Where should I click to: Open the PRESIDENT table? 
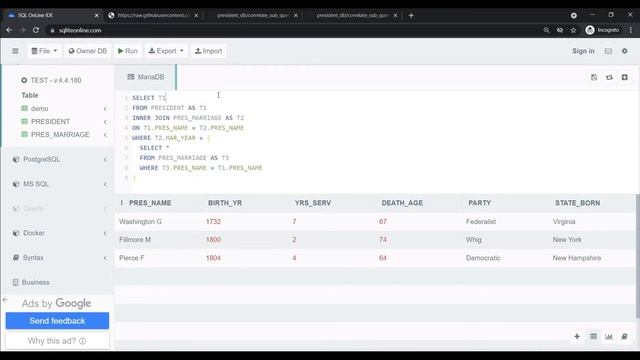click(x=50, y=122)
